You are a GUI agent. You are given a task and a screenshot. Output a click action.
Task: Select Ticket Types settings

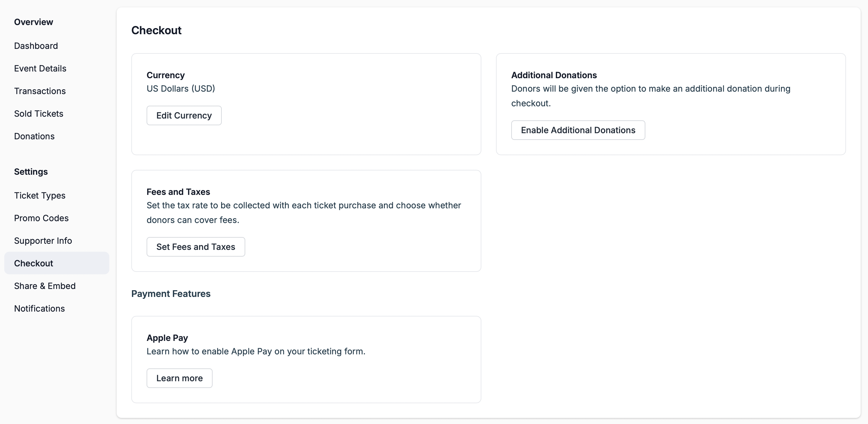click(40, 195)
